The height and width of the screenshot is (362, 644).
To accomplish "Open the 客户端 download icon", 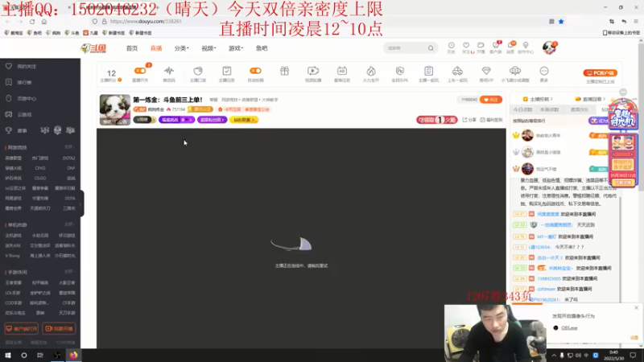I will [x=496, y=47].
